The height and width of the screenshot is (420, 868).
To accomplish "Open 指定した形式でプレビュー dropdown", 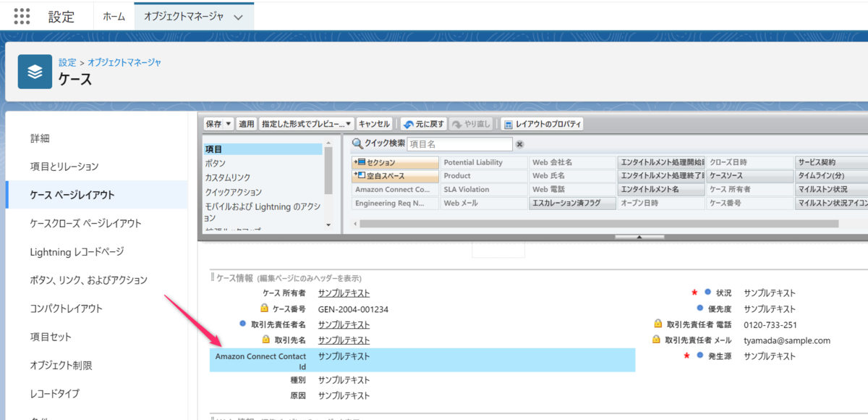I will point(307,124).
